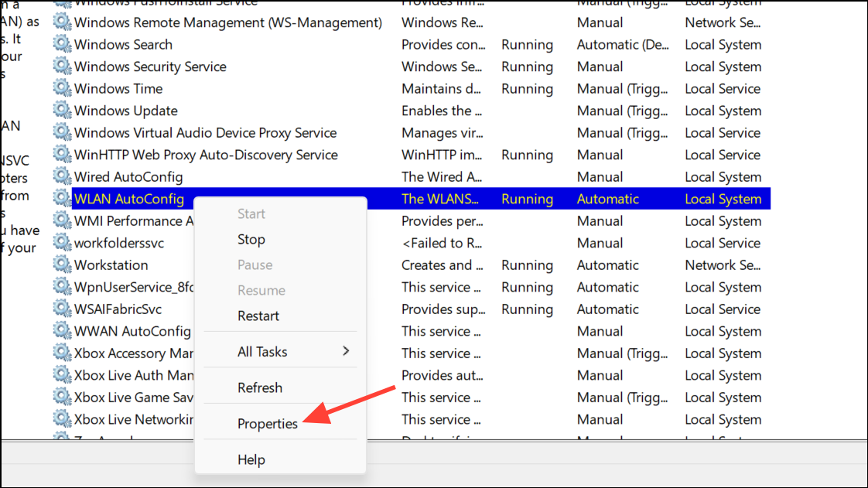Click 'Creates and ...' description for Workstation
This screenshot has height=488, width=868.
click(x=443, y=265)
